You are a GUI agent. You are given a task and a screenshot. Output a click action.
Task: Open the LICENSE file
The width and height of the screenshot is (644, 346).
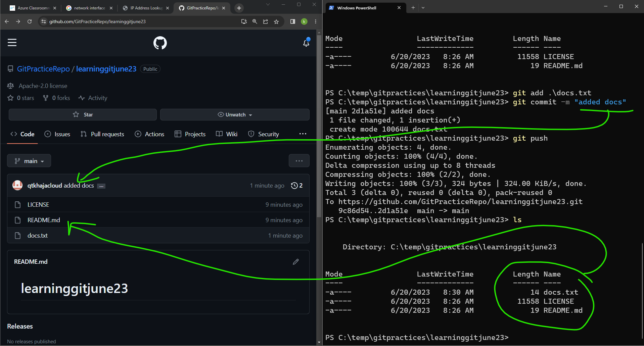point(38,205)
